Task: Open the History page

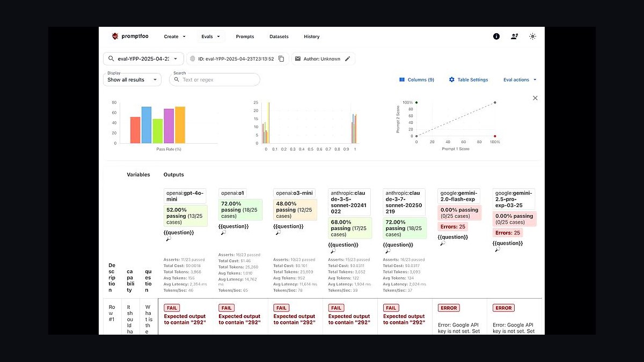Action: tap(312, 36)
